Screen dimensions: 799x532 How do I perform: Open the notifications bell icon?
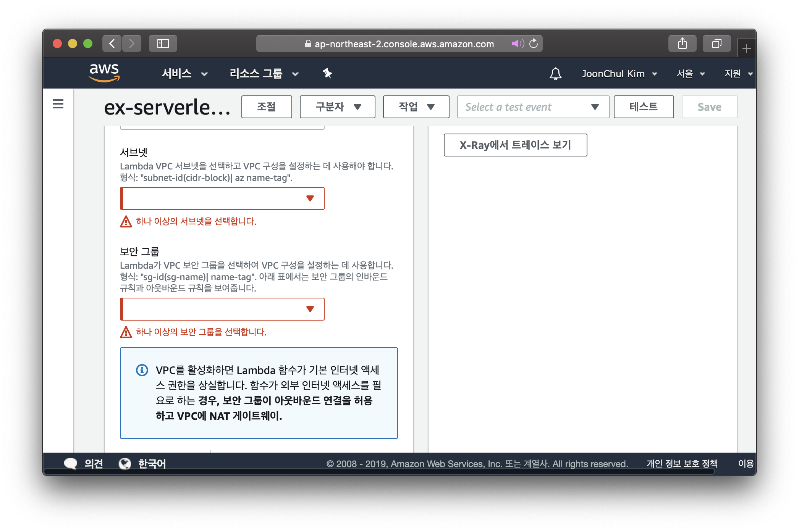(555, 74)
